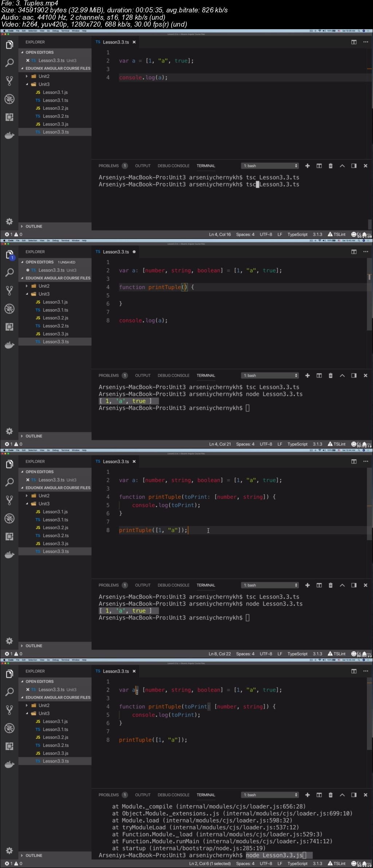The height and width of the screenshot is (868, 373).
Task: Close Lesson3.3.ts tab in top frame
Action: 134,42
